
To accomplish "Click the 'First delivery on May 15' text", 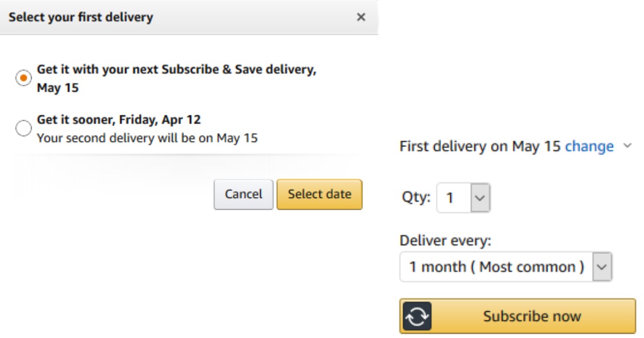I will 480,146.
